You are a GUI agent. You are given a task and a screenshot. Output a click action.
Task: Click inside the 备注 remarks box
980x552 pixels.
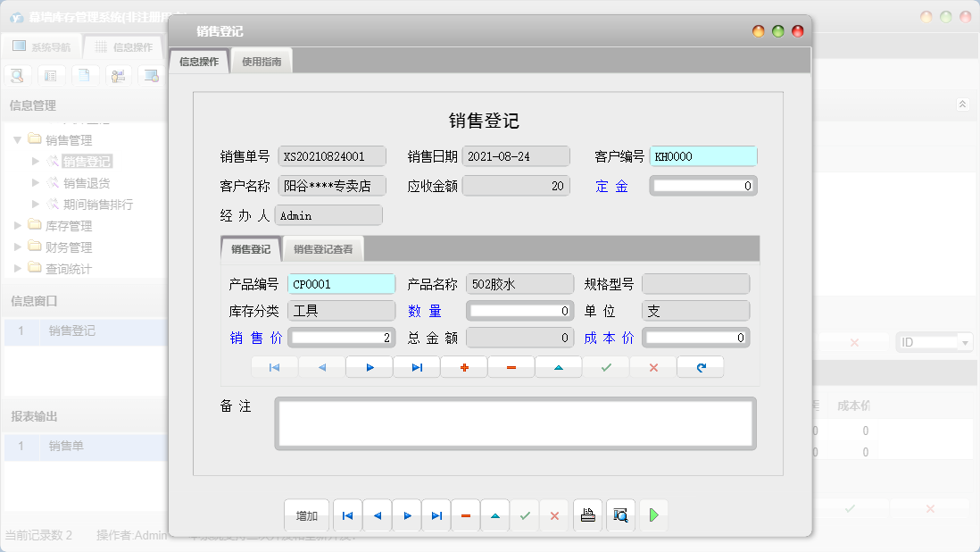coord(515,424)
